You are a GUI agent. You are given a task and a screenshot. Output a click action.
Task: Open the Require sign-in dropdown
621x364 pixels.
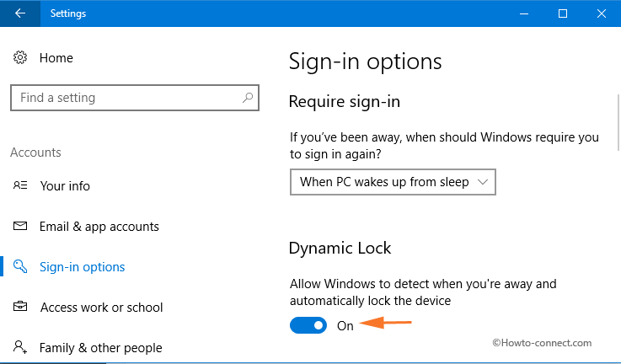coord(392,182)
